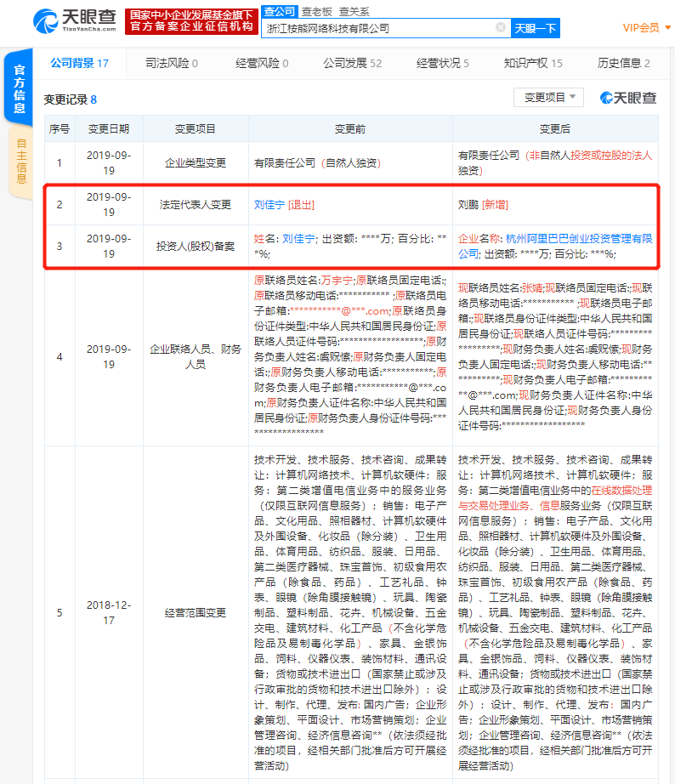
Task: Click the 天眼一下 search button
Action: [536, 29]
